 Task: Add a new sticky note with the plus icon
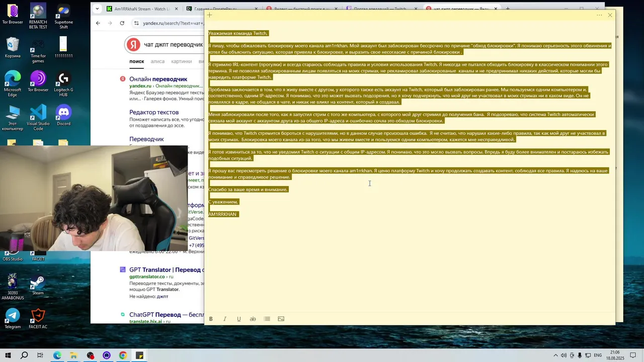[x=209, y=15]
